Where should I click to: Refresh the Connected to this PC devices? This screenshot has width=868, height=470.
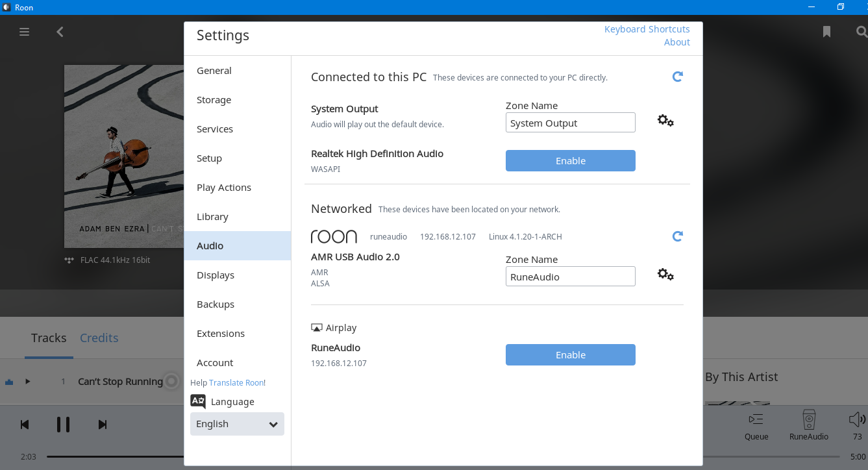coord(677,77)
